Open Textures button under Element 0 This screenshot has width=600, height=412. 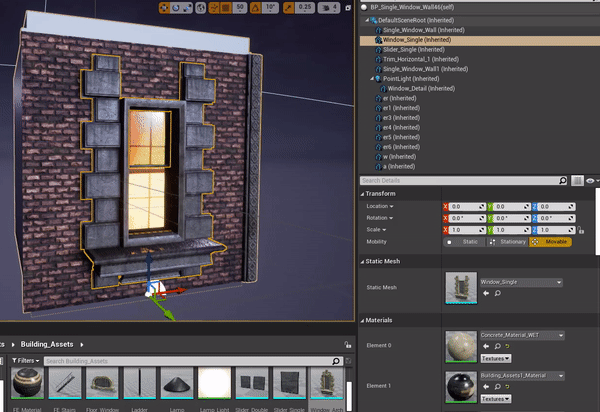pyautogui.click(x=496, y=358)
